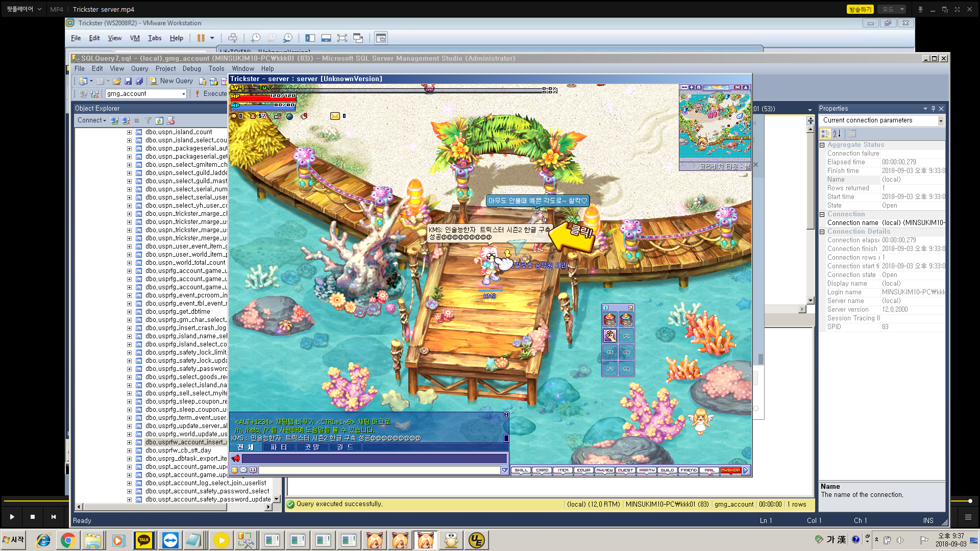Click the QUEST button in game bar
Image resolution: width=980 pixels, height=551 pixels.
pos(625,470)
